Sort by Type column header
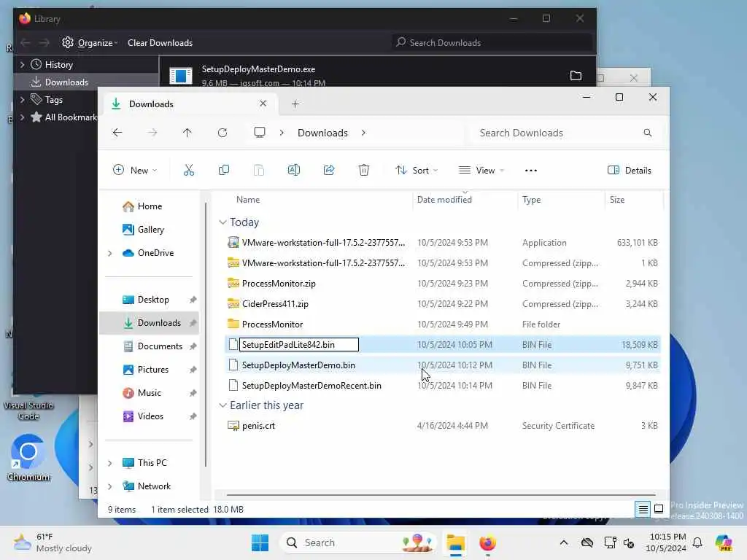747x560 pixels. [x=531, y=200]
